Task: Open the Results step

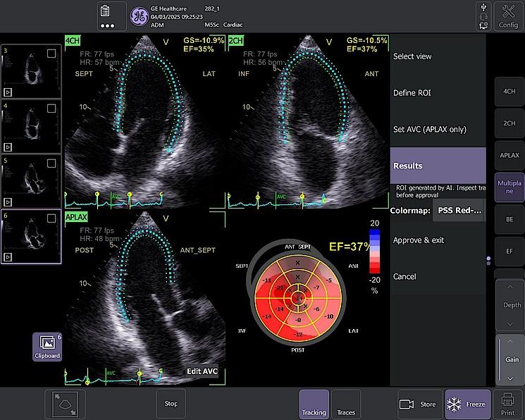Action: [x=438, y=166]
